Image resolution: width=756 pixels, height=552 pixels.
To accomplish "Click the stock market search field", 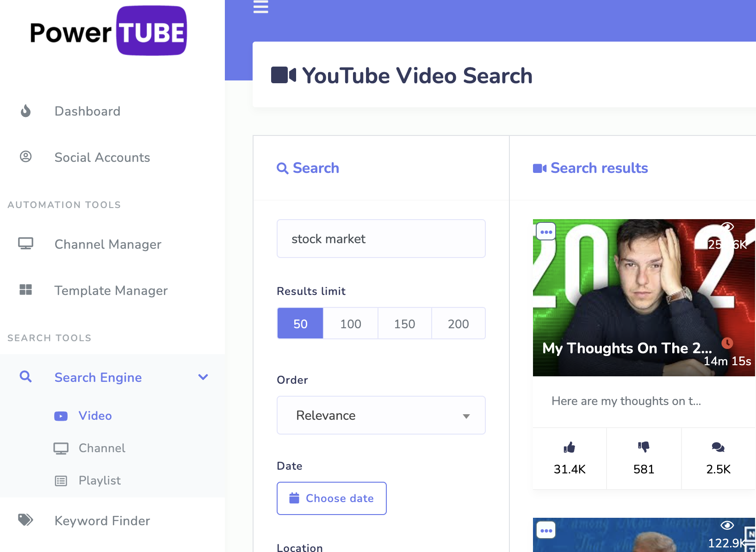I will point(381,239).
